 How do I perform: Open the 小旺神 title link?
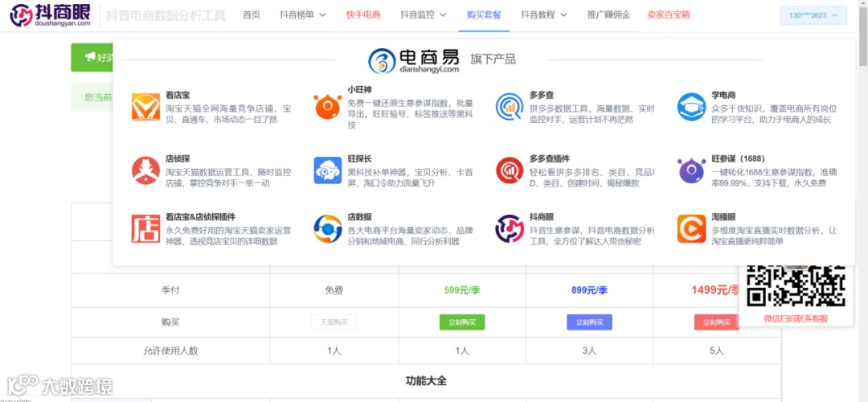(360, 89)
